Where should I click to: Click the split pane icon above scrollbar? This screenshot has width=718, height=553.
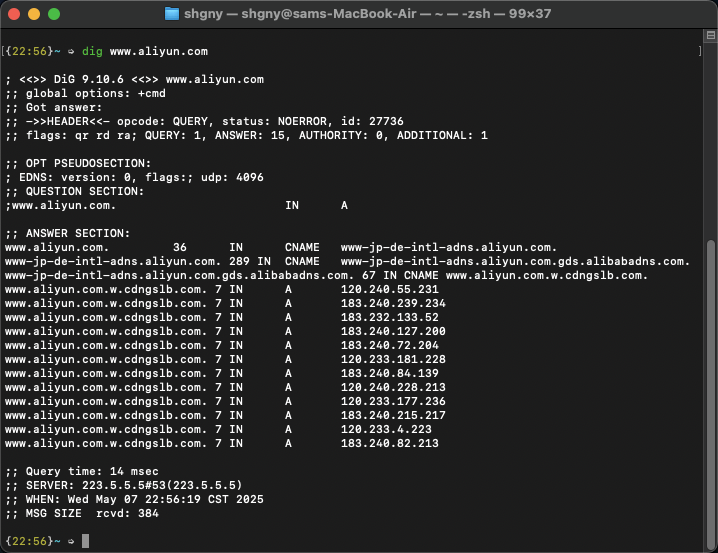(711, 35)
